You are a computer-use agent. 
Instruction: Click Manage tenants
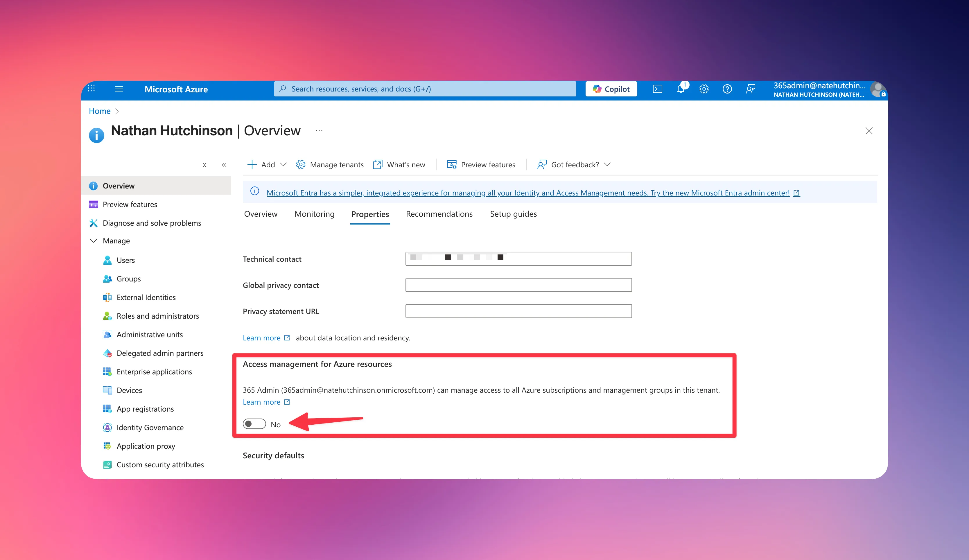[330, 165]
